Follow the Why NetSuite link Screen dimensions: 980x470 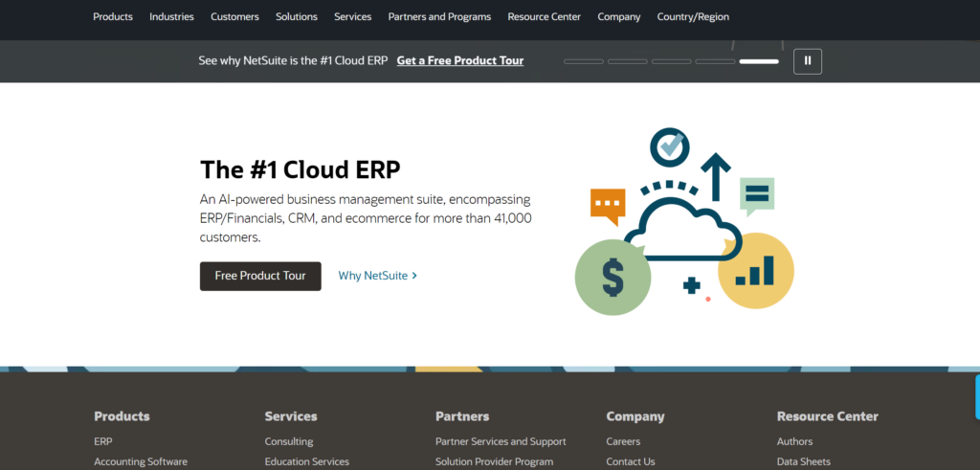coord(377,276)
